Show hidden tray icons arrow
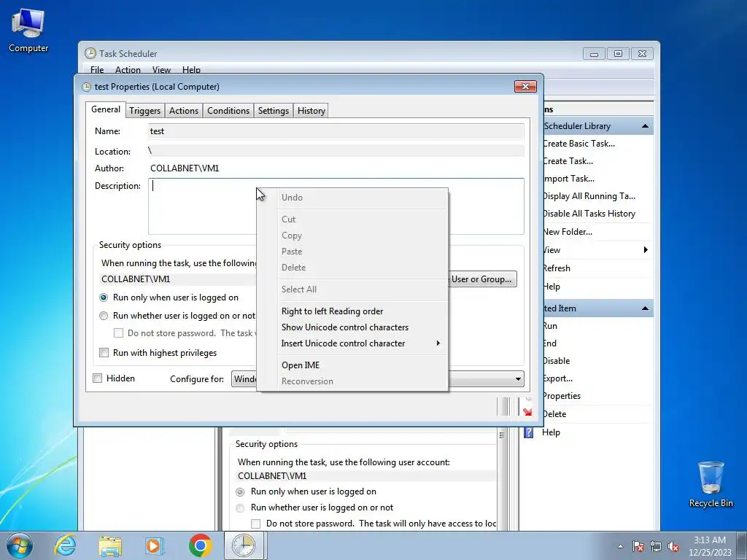The height and width of the screenshot is (560, 747). tap(620, 547)
